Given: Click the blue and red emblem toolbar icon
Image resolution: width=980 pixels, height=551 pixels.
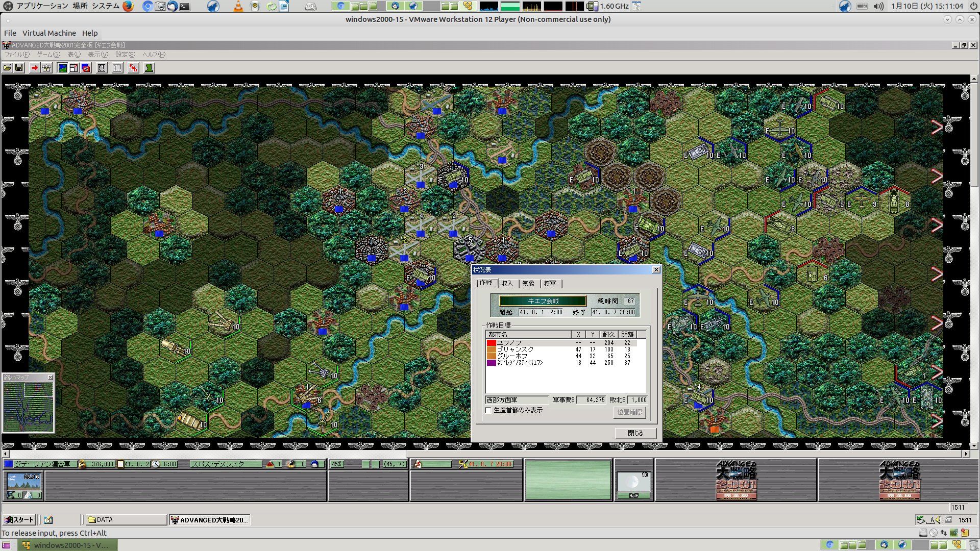Looking at the screenshot, I should 86,68.
